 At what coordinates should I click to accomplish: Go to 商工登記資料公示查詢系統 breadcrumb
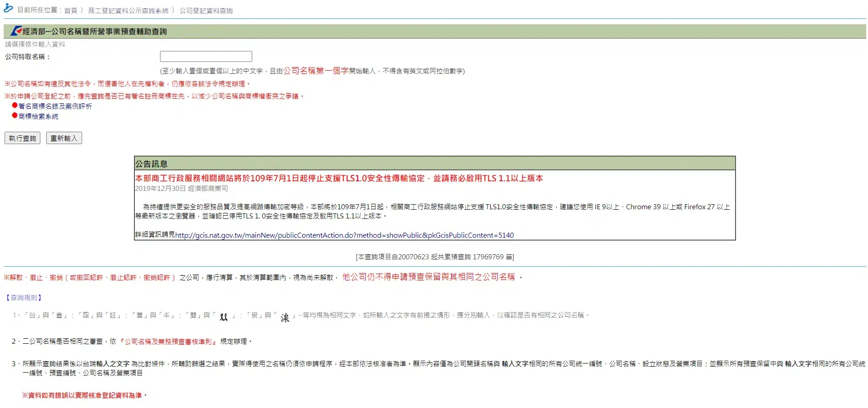128,11
